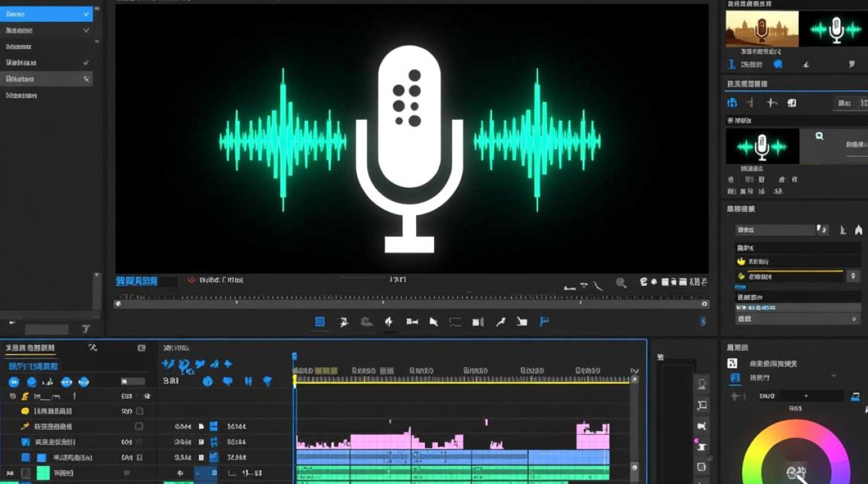Click the blue flag marker icon

coord(544,321)
